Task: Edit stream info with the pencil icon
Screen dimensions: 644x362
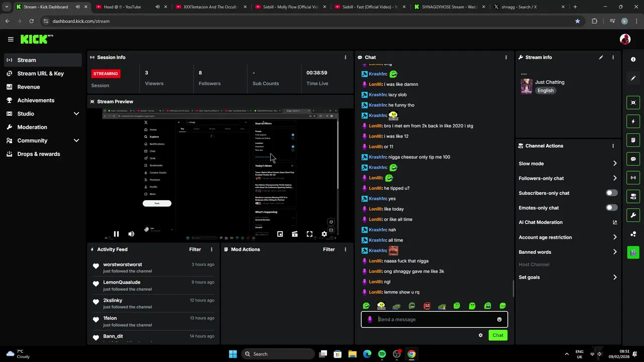Action: coord(601,57)
